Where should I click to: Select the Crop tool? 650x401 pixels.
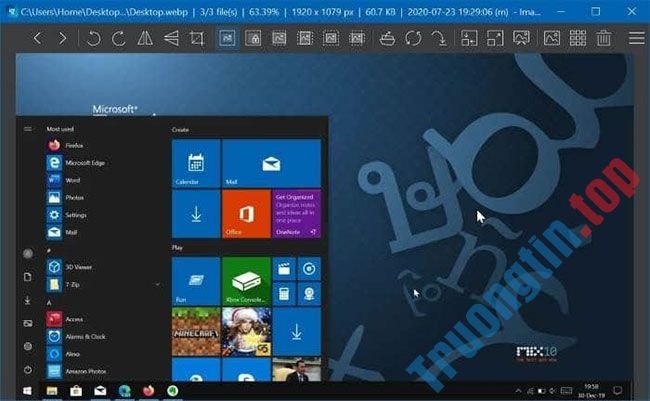197,39
